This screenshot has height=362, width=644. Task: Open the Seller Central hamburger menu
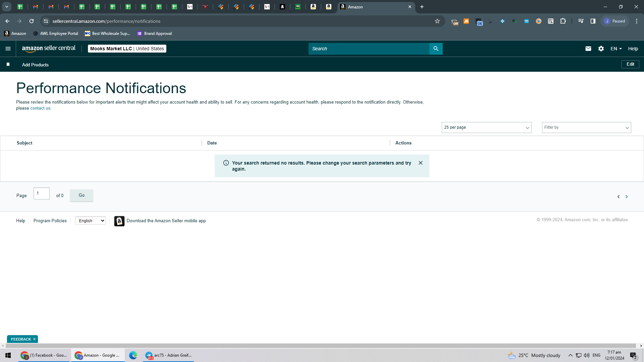tap(8, 49)
